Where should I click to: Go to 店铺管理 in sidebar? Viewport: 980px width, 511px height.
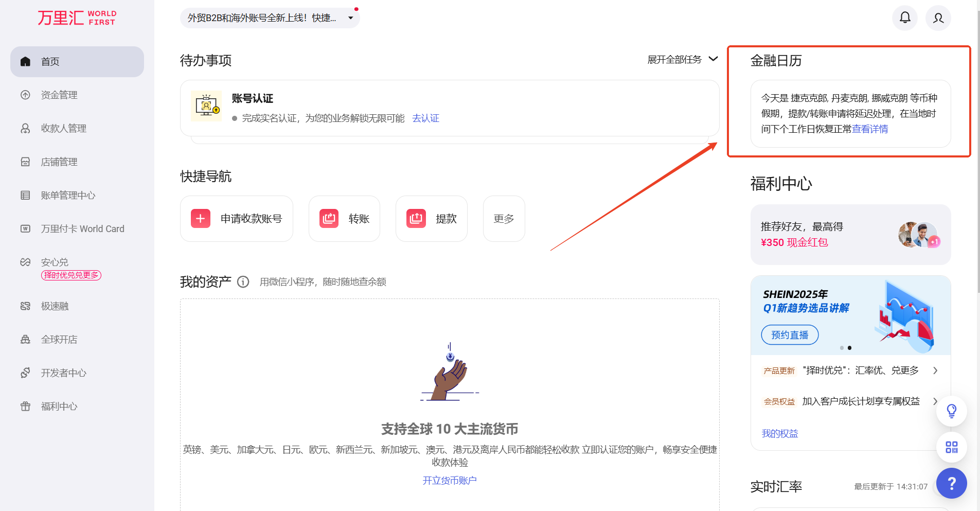[x=59, y=162]
